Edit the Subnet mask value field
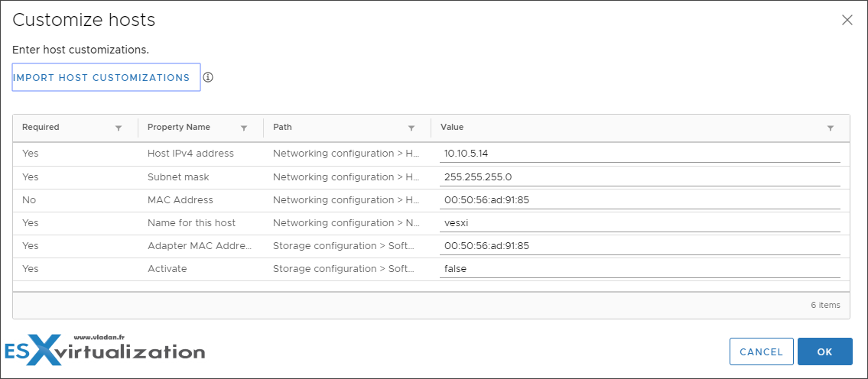868x379 pixels. [640, 177]
